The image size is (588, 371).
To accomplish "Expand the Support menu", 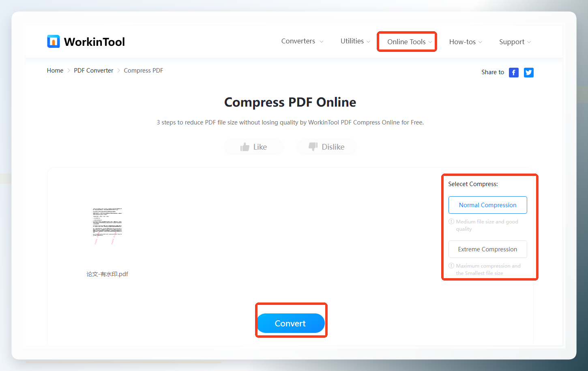I will 515,42.
